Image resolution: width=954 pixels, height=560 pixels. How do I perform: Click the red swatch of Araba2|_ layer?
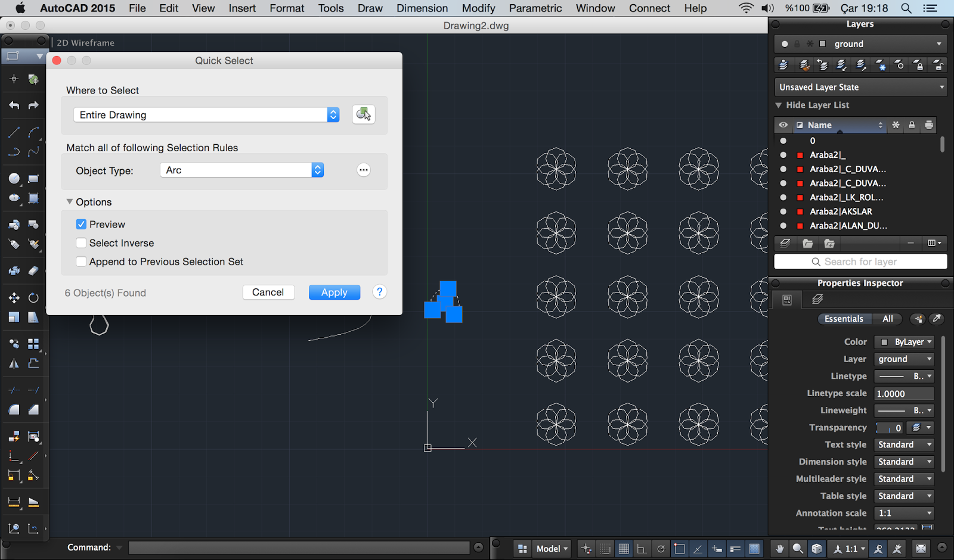(x=800, y=155)
